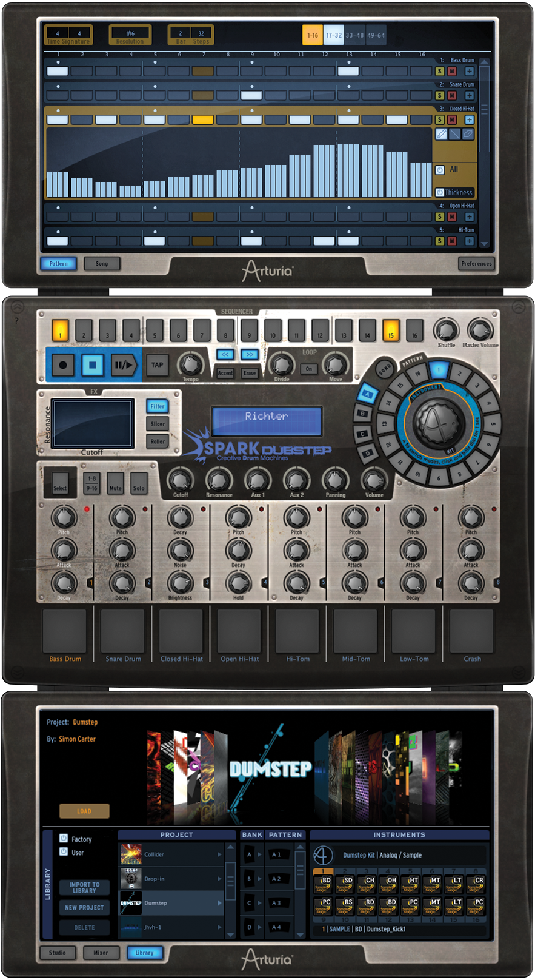Click the Bass Drum pad
Image resolution: width=535 pixels, height=980 pixels.
pyautogui.click(x=64, y=631)
